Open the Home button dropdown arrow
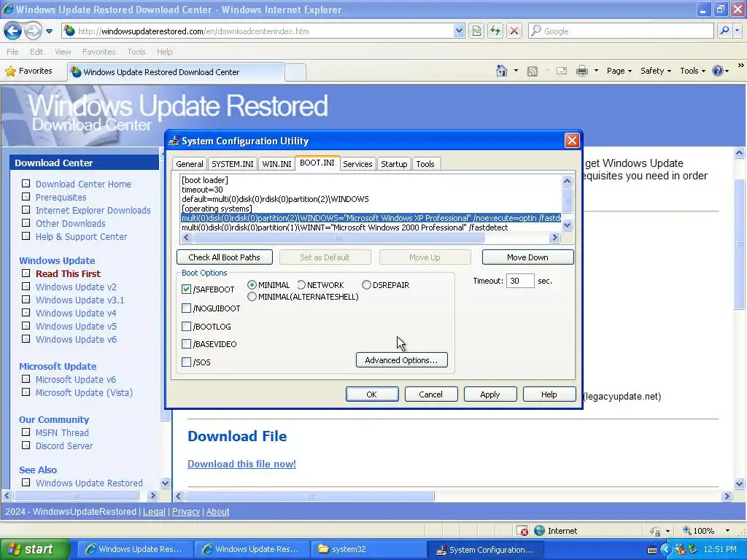 click(516, 71)
